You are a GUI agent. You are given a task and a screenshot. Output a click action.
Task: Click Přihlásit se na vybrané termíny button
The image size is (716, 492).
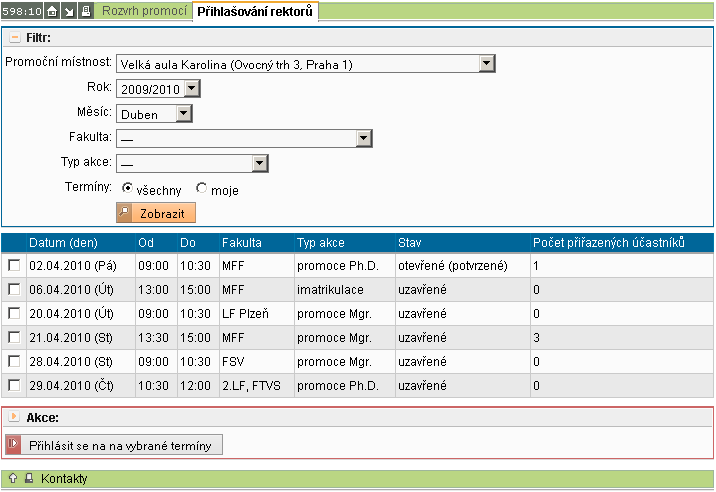coord(114,445)
